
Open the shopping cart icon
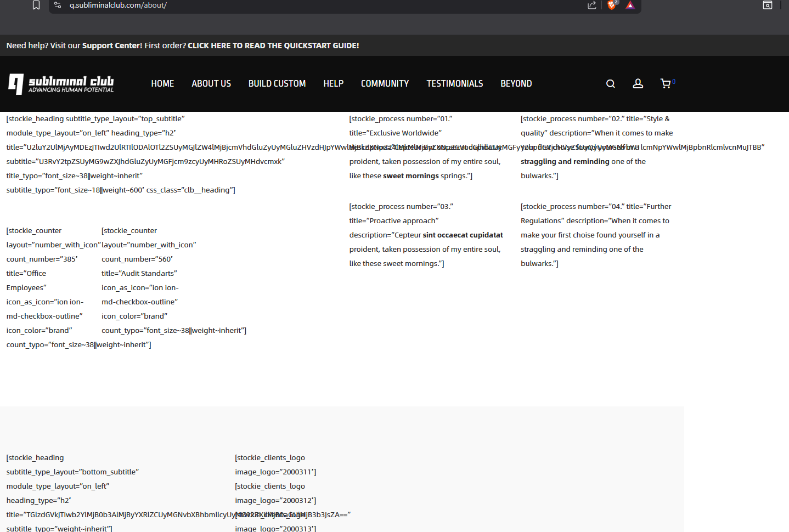666,84
